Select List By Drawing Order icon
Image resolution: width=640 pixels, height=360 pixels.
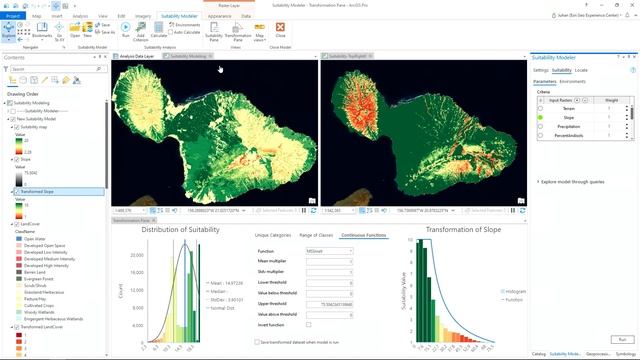[12, 80]
